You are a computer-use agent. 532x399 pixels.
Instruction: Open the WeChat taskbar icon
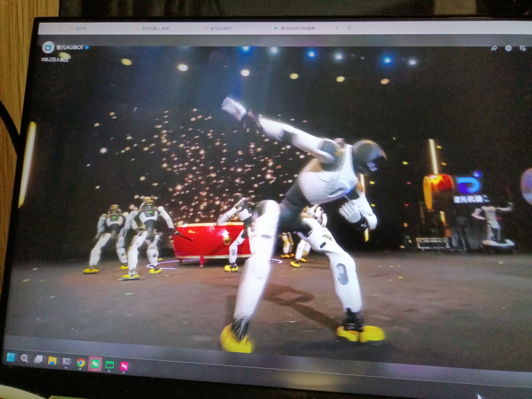point(95,364)
